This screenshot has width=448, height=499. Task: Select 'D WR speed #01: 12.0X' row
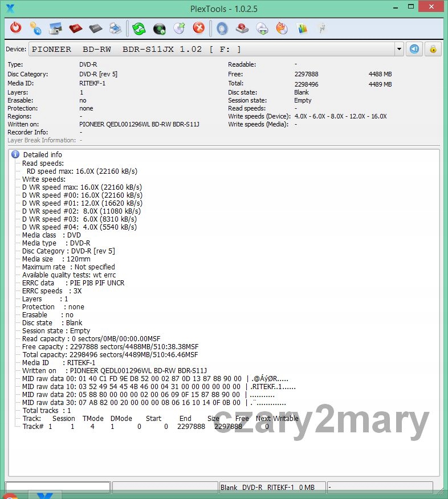pos(82,203)
